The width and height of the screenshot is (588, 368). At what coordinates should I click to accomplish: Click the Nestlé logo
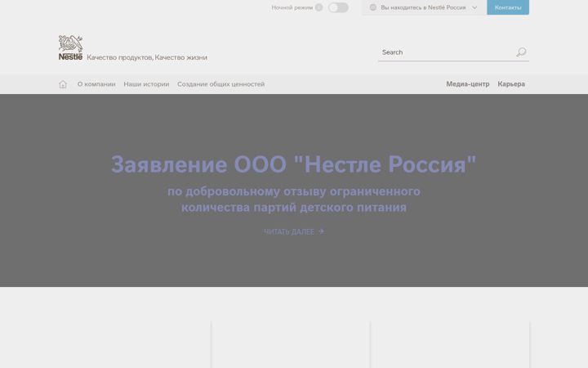point(70,47)
